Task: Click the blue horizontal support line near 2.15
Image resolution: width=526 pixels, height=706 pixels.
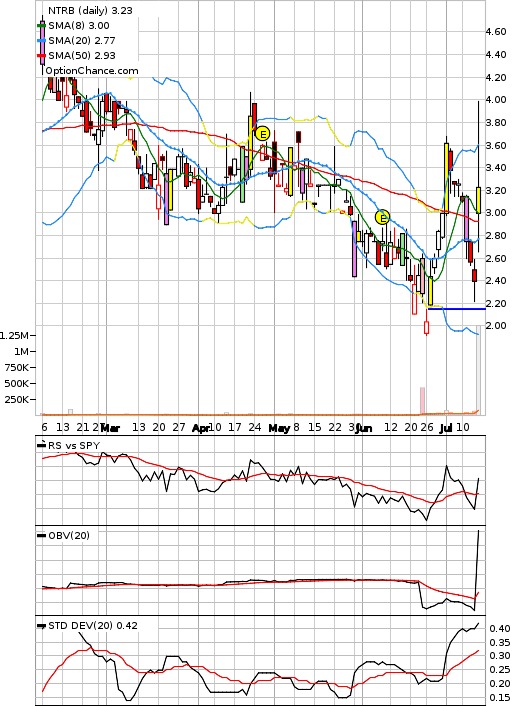Action: pos(456,309)
